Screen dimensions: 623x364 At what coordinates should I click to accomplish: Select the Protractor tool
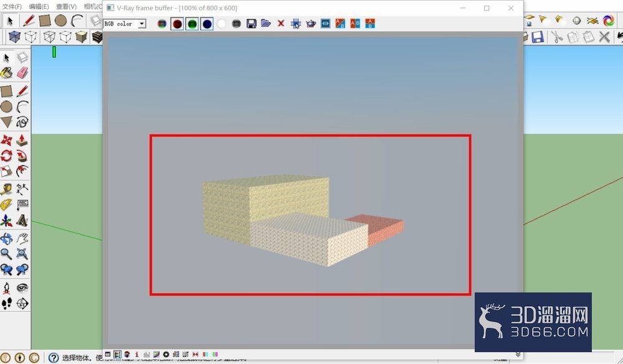click(x=6, y=205)
